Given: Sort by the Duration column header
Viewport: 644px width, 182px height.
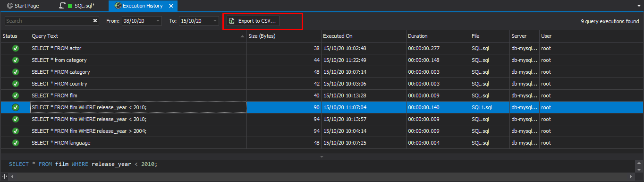Looking at the screenshot, I should coord(438,36).
